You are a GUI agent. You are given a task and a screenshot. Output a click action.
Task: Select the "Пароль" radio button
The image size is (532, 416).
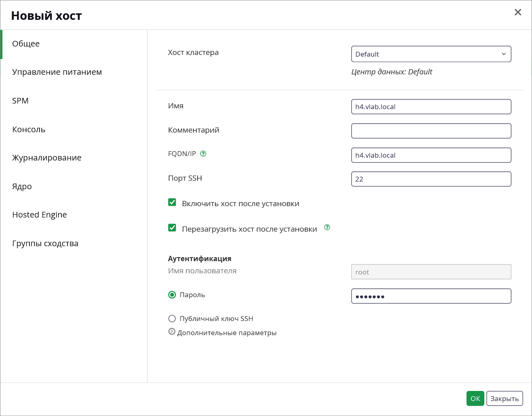click(x=172, y=295)
